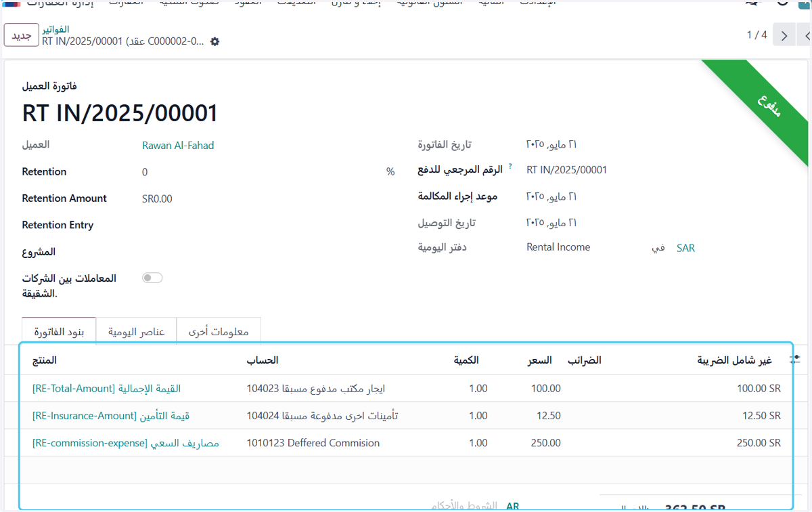
Task: Click the تاريخ الفاتورة date value
Action: [x=551, y=145]
